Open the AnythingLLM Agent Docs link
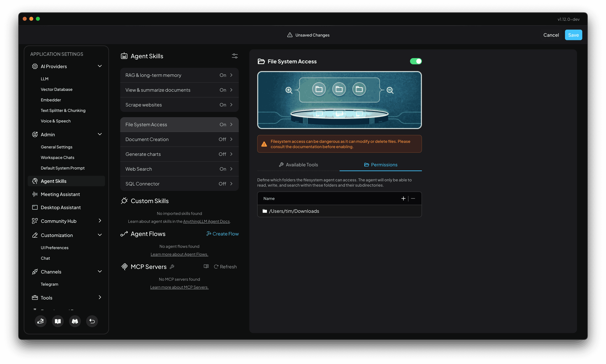606x364 pixels. (x=206, y=221)
